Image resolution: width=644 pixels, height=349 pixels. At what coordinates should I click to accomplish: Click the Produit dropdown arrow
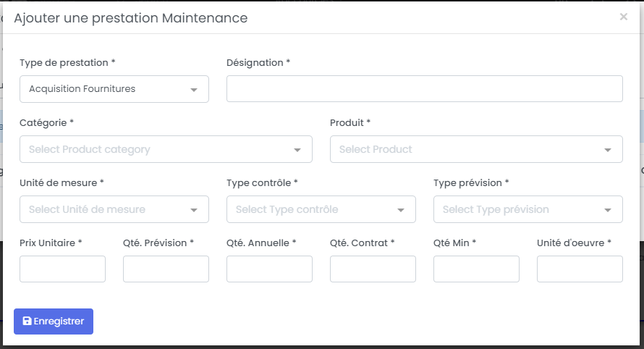click(608, 150)
